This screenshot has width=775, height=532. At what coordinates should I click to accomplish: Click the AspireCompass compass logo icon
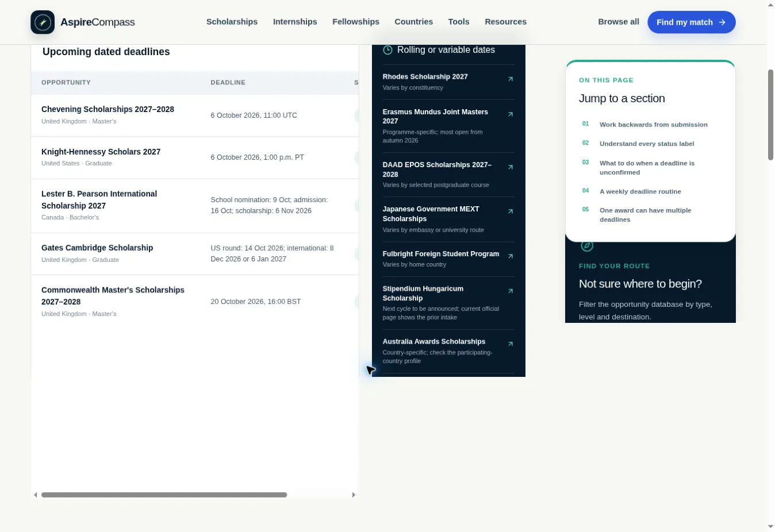click(x=43, y=22)
